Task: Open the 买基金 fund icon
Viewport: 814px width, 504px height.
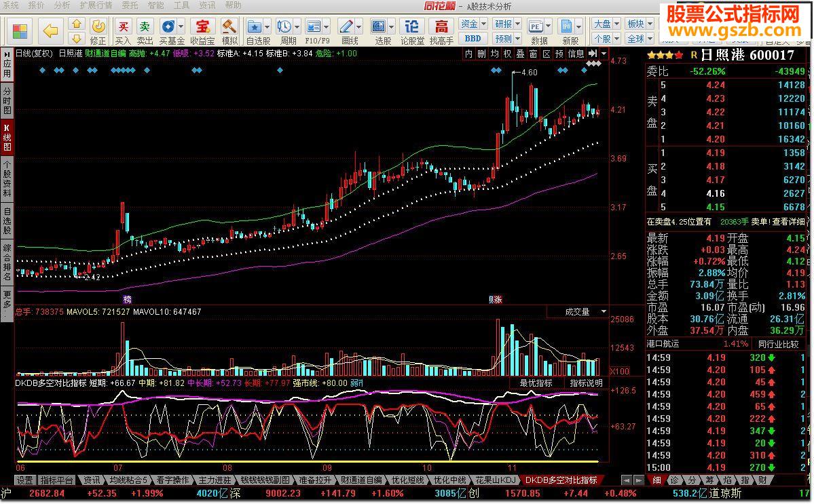Action: [168, 26]
